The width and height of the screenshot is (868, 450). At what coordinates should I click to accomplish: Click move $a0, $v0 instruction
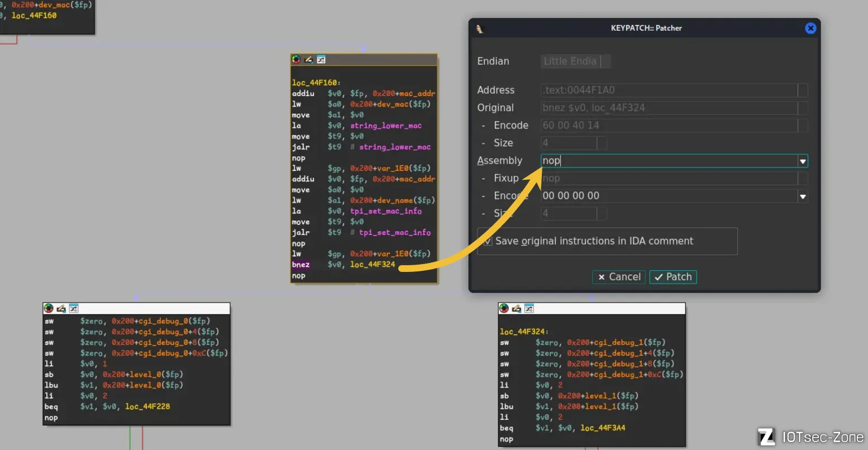328,190
